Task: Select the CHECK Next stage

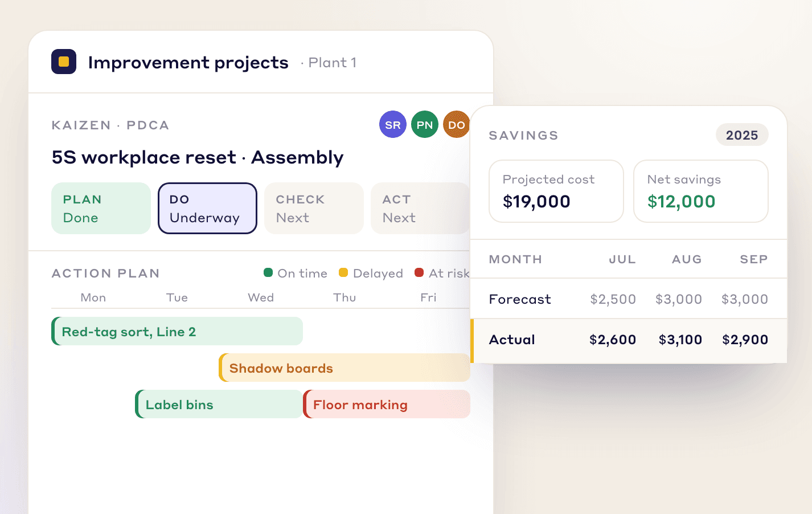Action: [x=314, y=208]
